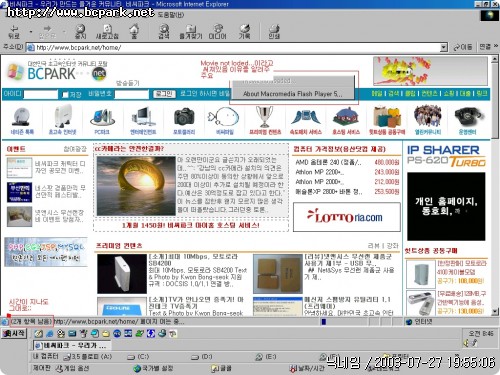Open the 국가별 설정 globe shortcut

(x=153, y=368)
